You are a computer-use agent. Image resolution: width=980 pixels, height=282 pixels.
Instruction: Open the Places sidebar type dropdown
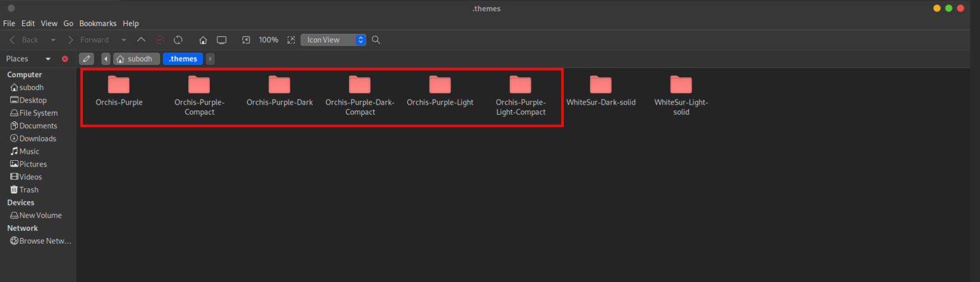point(48,59)
